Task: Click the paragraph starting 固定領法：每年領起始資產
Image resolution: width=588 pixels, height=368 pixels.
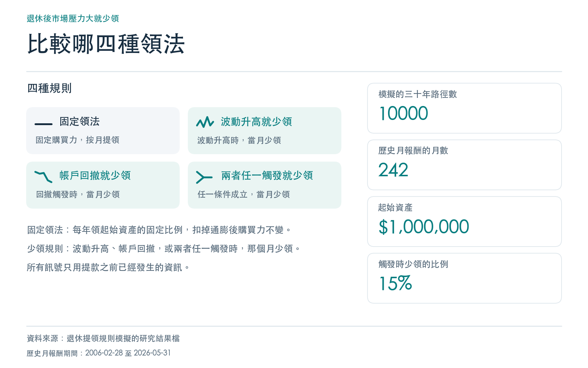Action: 159,230
